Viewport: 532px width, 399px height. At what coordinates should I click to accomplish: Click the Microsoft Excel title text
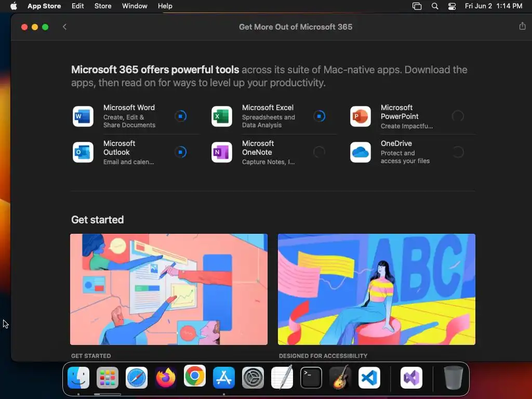268,108
